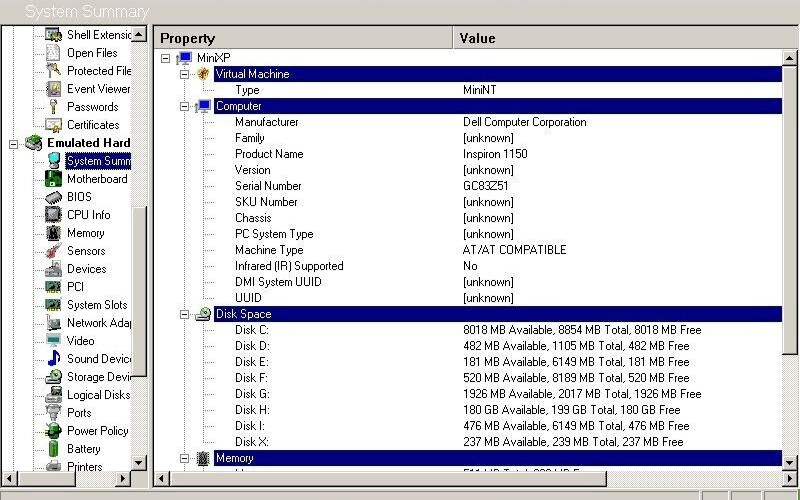Open the Battery icon entry
Screen dimensions: 800x500
pyautogui.click(x=53, y=449)
